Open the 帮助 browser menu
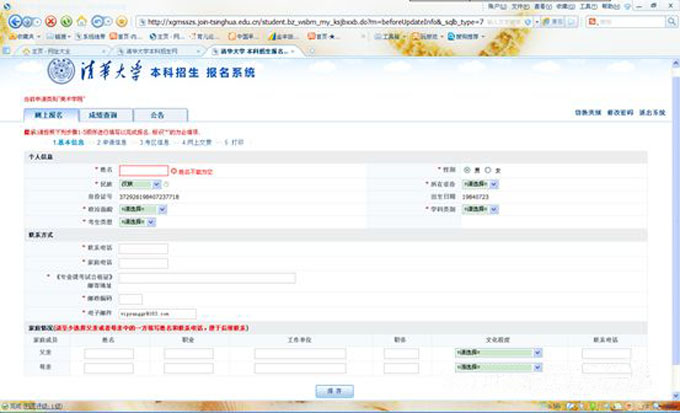 tap(611, 7)
